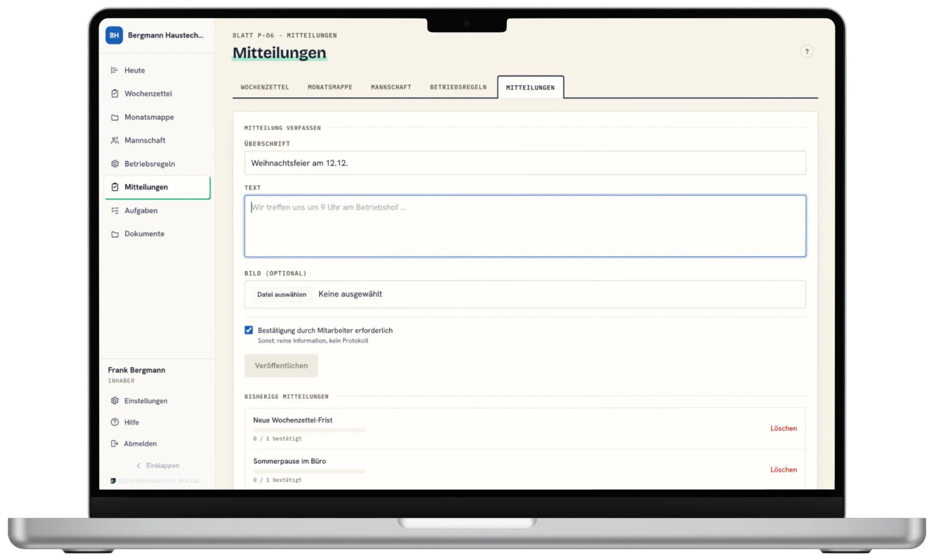Screen dimensions: 934x560
Task: Open Einstellungen link
Action: click(x=146, y=401)
